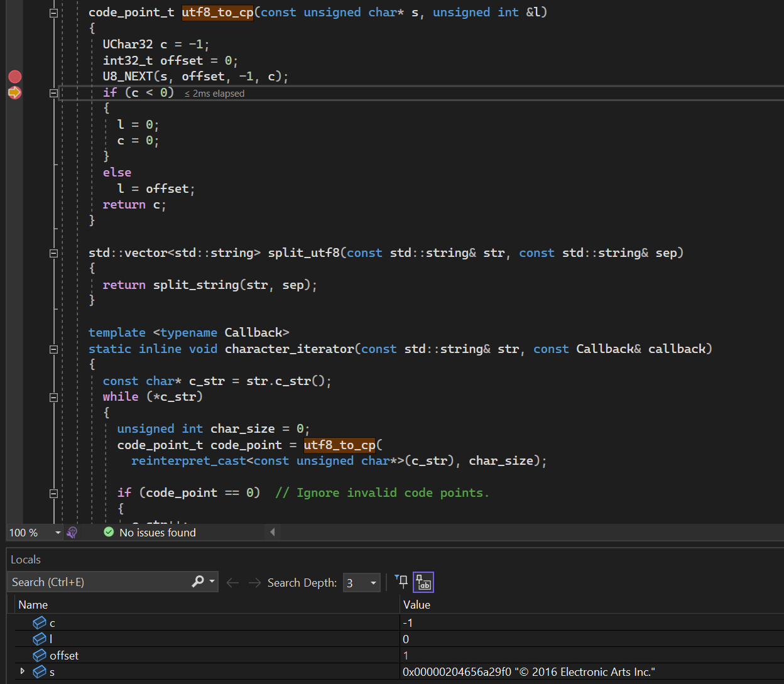Viewport: 784px width, 684px height.
Task: Collapse the character_iterator function fold box
Action: [x=53, y=349]
